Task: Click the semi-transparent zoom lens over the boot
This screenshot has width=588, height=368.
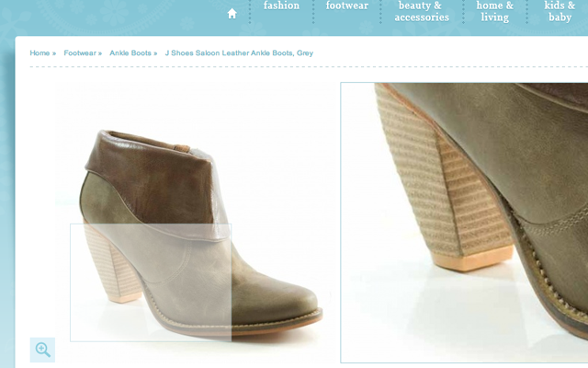Action: click(x=151, y=282)
